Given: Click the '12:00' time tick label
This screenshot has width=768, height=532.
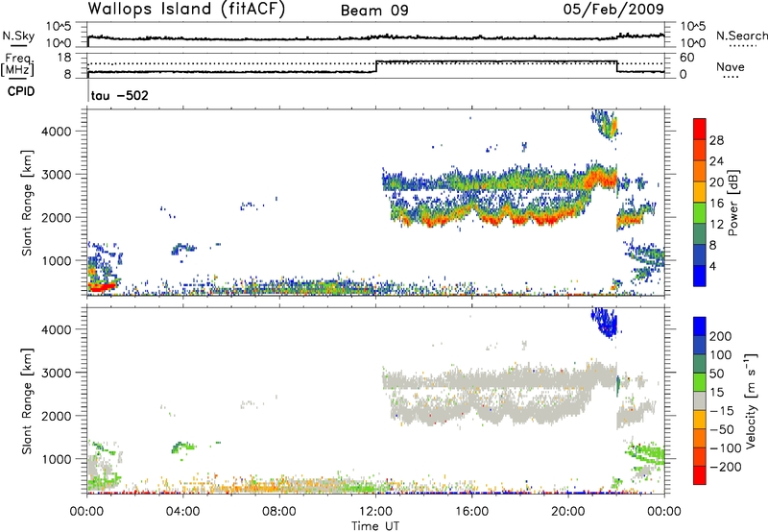Looking at the screenshot, I should click(x=375, y=512).
